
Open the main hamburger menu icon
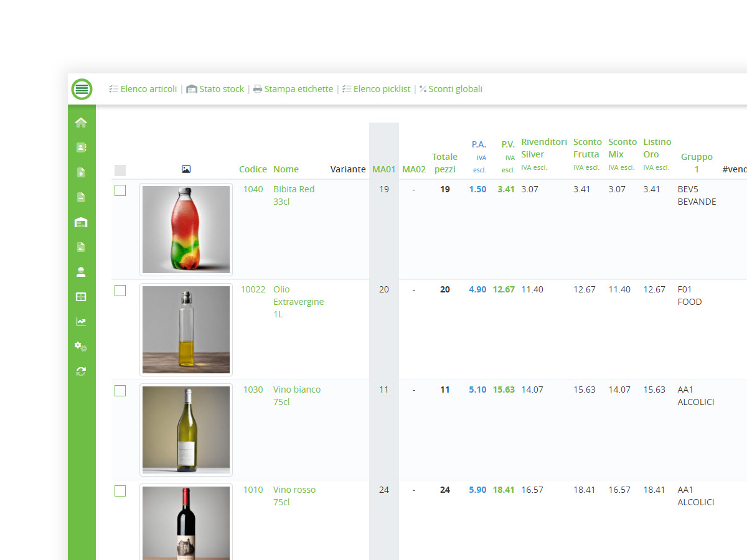(x=82, y=89)
